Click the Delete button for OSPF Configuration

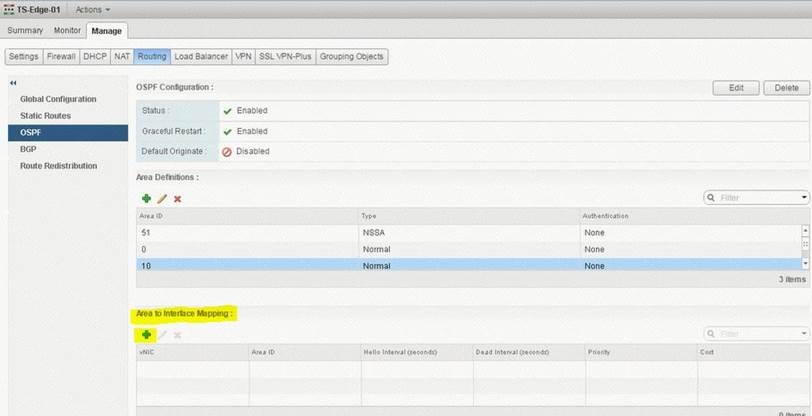pyautogui.click(x=786, y=88)
